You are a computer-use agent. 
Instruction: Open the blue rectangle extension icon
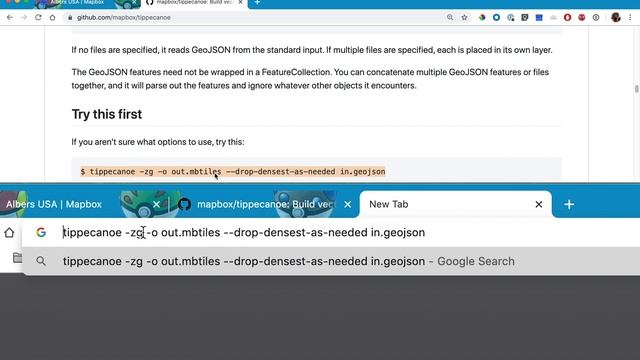(539, 17)
